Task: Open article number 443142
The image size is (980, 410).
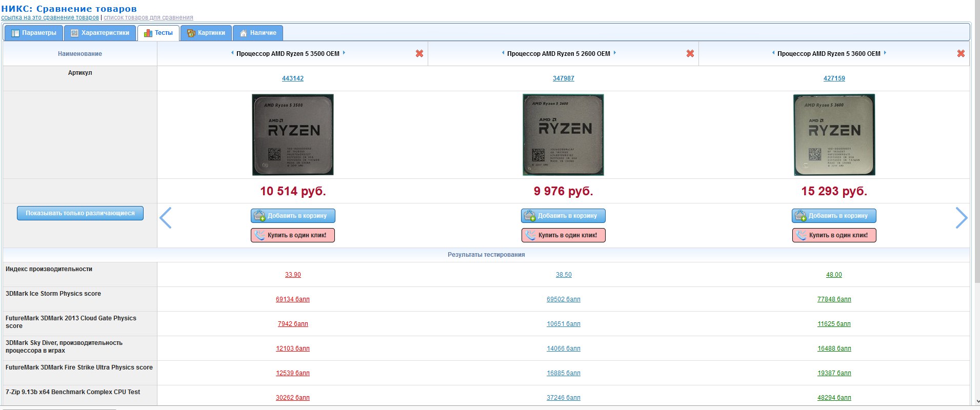Action: (293, 78)
